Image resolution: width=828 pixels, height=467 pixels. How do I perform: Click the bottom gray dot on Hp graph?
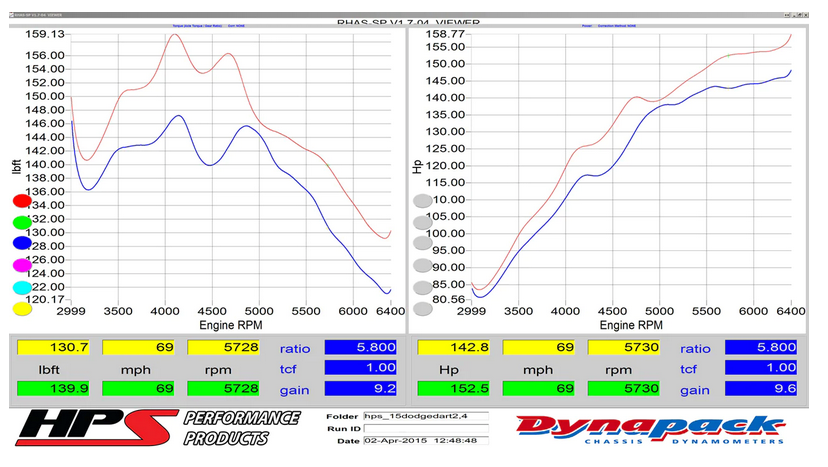[423, 309]
